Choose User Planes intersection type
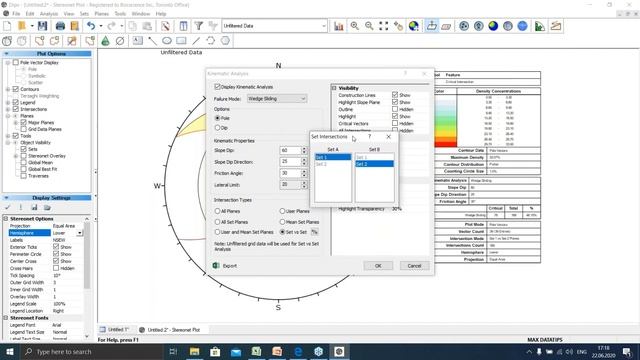Screen dimensions: 640x360 [x=282, y=211]
